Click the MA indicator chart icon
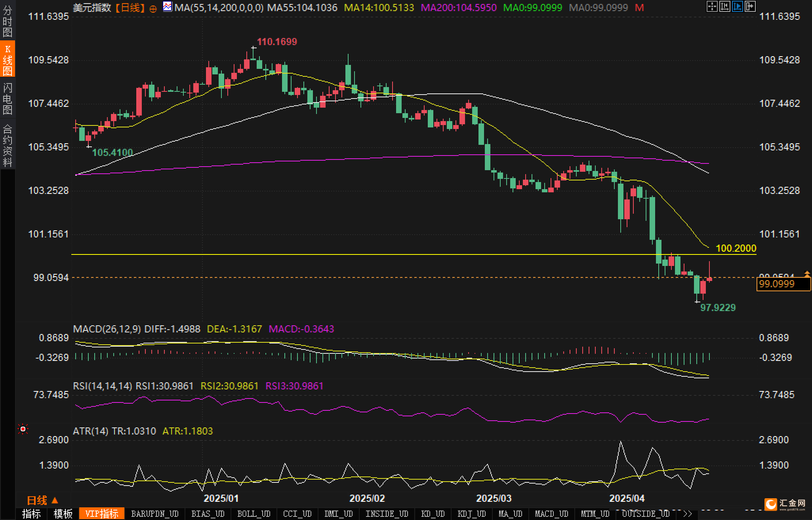 coord(168,7)
